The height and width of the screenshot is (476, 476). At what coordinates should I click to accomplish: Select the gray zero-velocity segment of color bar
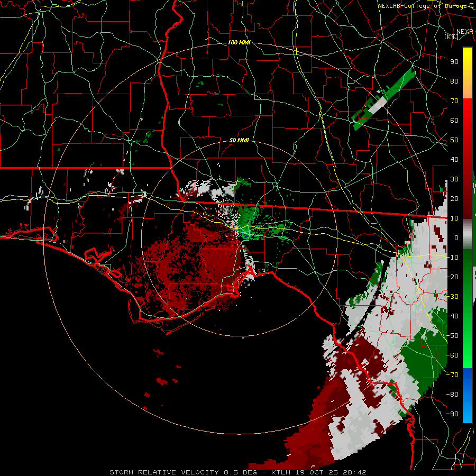(467, 234)
